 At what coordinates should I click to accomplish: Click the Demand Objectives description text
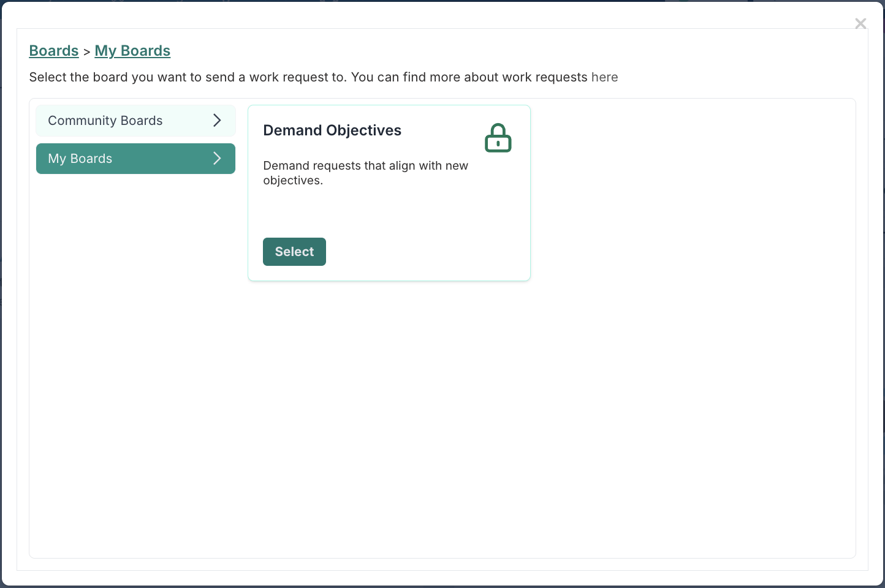pyautogui.click(x=365, y=173)
